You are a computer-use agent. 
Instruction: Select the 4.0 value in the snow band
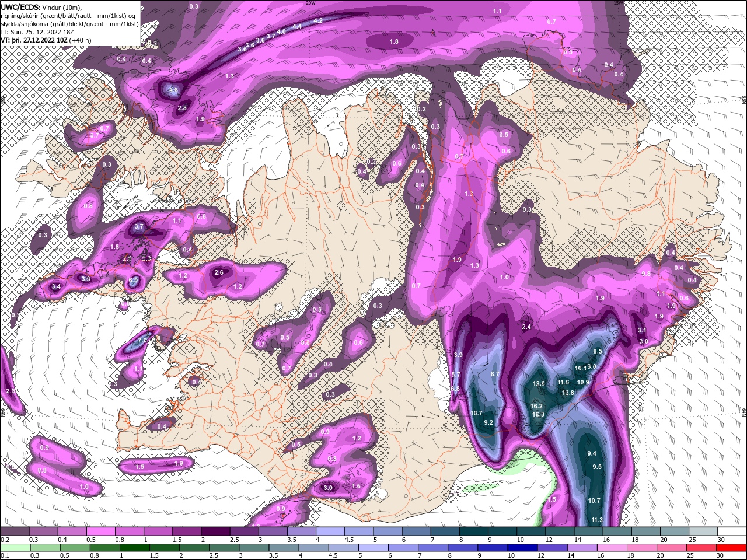click(x=281, y=32)
